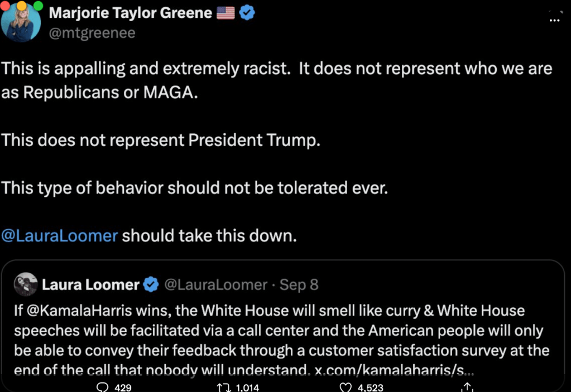Click the Marjorie Taylor Greene display name
Viewport: 571px width, 392px height.
131,13
